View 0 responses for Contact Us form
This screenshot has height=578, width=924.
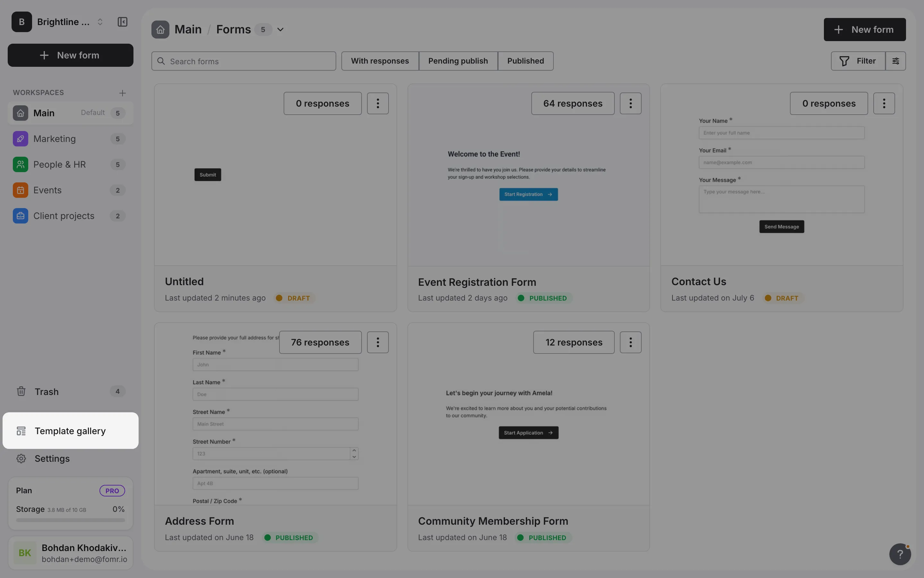tap(829, 103)
